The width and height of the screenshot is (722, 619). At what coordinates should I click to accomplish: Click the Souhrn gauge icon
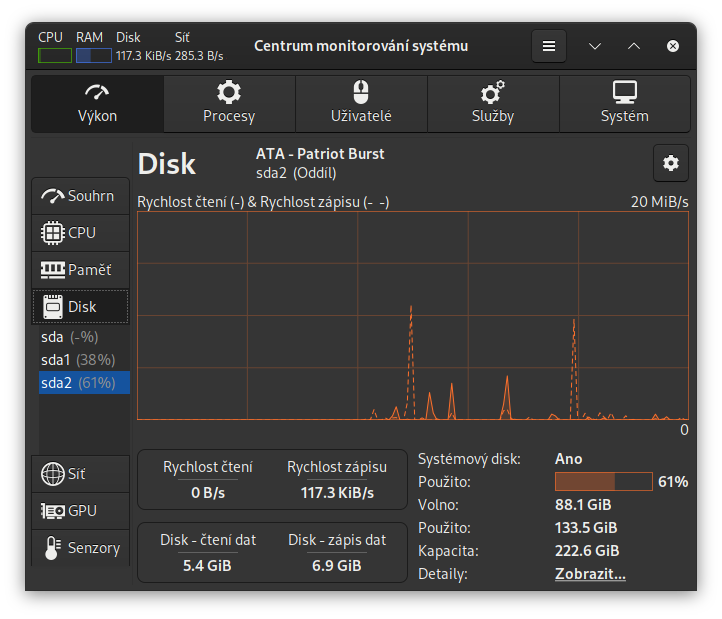[52, 196]
